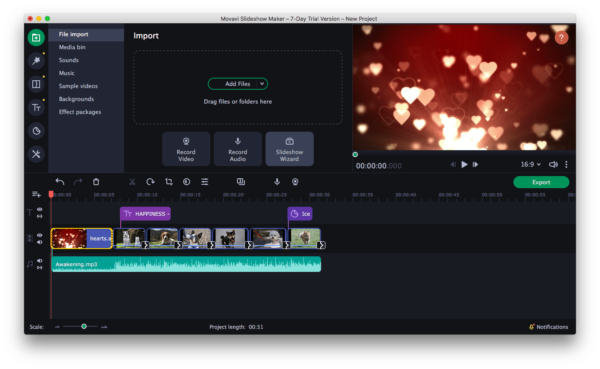Open the Transitions sidebar panel

(36, 84)
